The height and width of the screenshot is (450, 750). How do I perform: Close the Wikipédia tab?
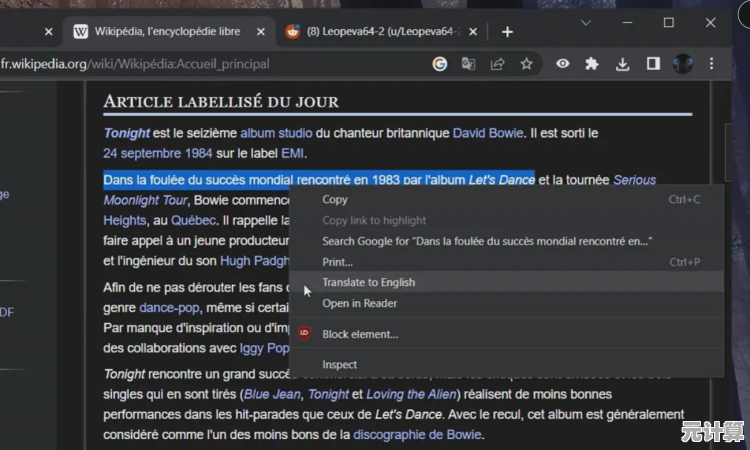(x=259, y=32)
